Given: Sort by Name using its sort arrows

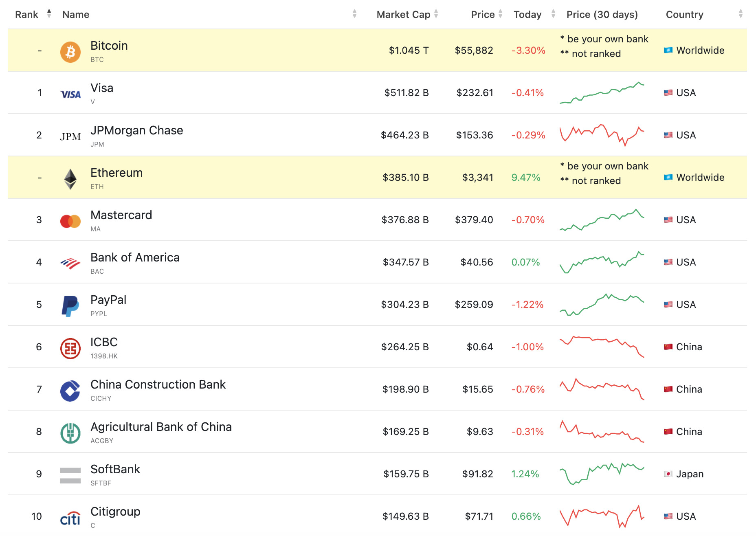Looking at the screenshot, I should tap(354, 14).
